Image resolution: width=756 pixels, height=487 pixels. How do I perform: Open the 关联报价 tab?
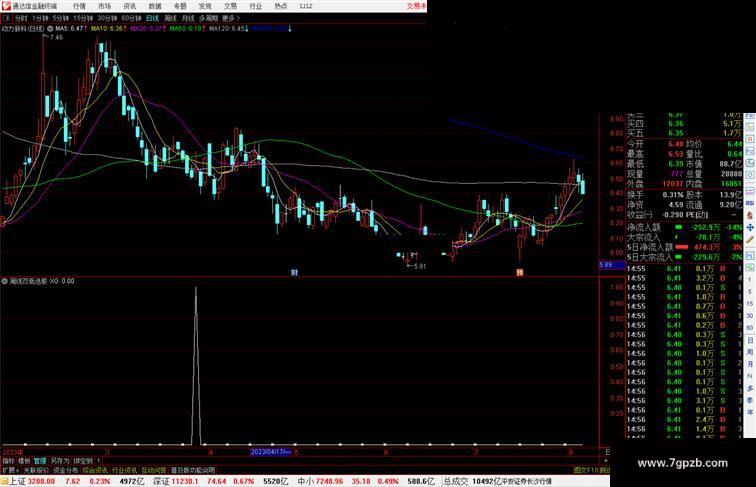coord(36,470)
